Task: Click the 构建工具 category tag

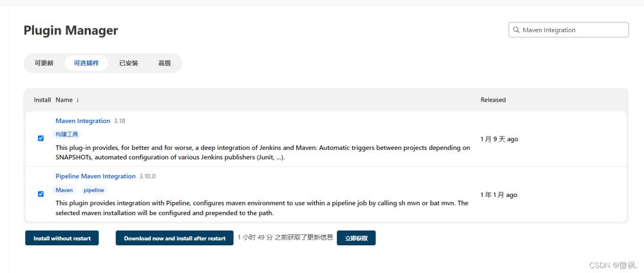Action: 66,134
